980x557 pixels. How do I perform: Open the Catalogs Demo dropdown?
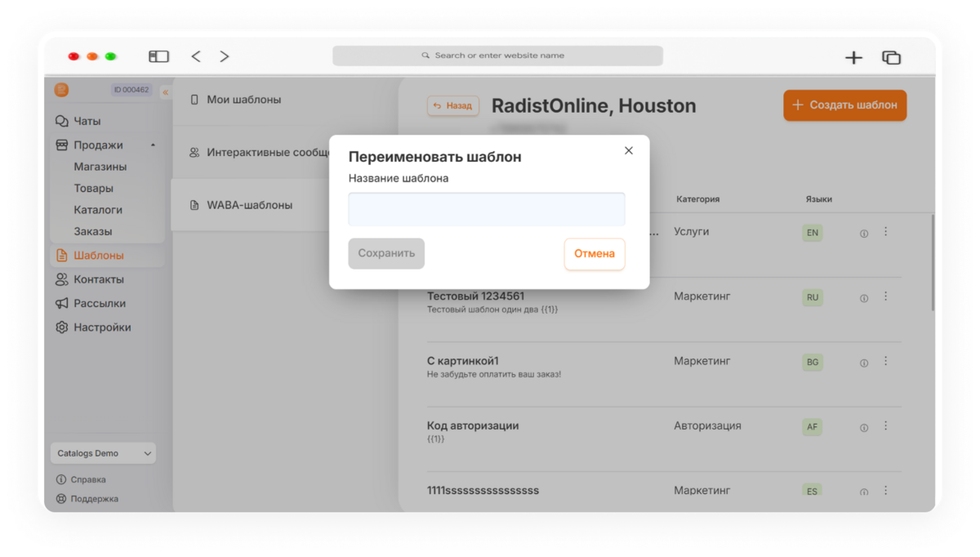tap(103, 453)
